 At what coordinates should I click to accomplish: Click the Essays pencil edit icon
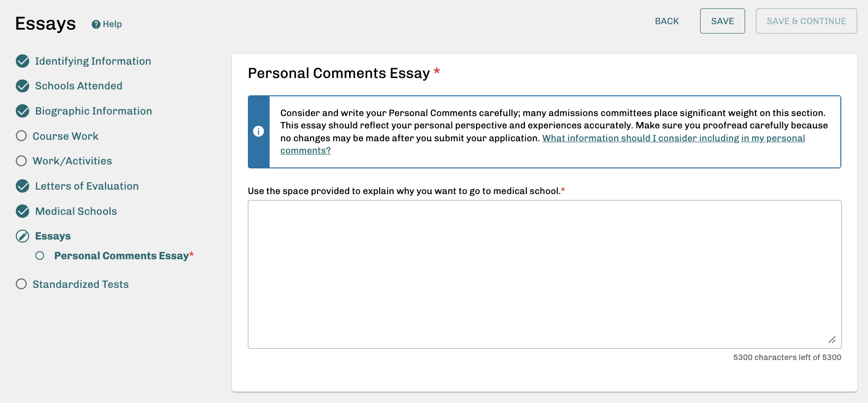[x=23, y=236]
